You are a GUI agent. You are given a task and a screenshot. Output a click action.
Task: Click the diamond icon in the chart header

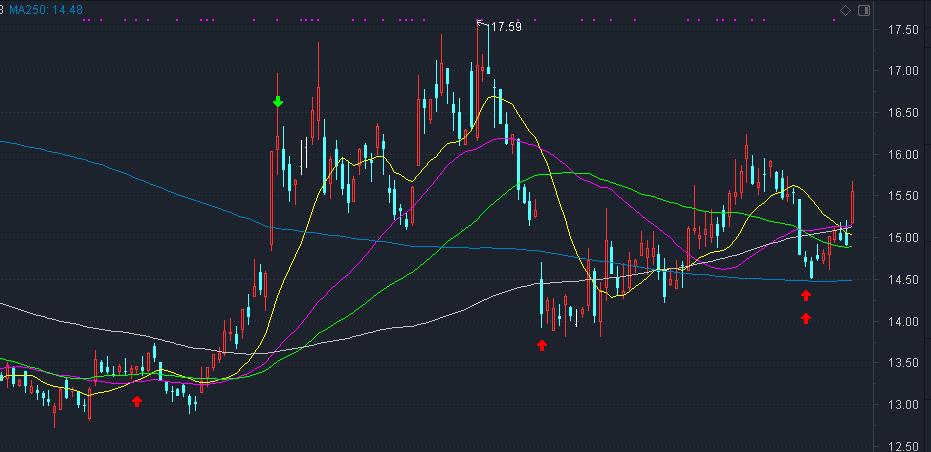(846, 11)
